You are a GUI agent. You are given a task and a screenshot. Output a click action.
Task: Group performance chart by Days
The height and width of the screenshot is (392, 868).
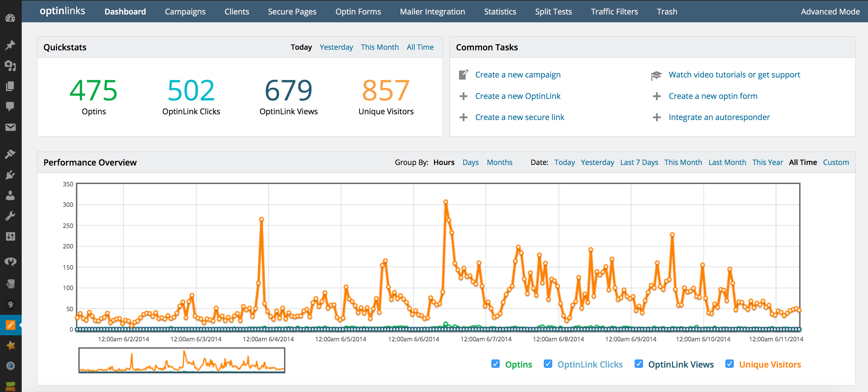(x=470, y=162)
